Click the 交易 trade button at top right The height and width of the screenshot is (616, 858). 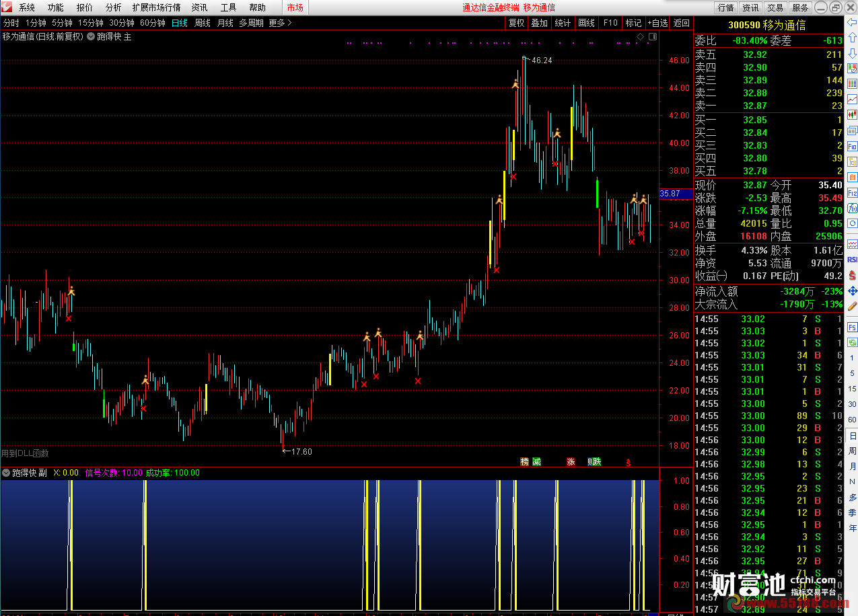click(x=775, y=7)
